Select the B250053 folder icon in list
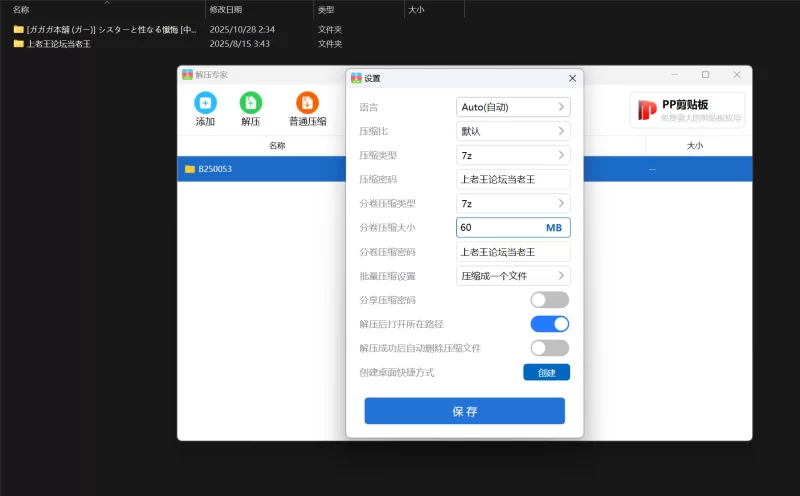800x496 pixels. (x=190, y=169)
